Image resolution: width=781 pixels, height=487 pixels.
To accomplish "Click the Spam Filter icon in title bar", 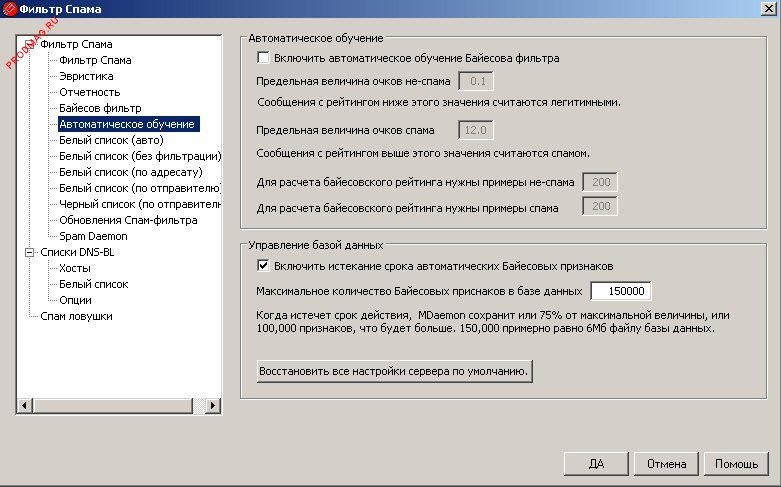I will tap(10, 10).
